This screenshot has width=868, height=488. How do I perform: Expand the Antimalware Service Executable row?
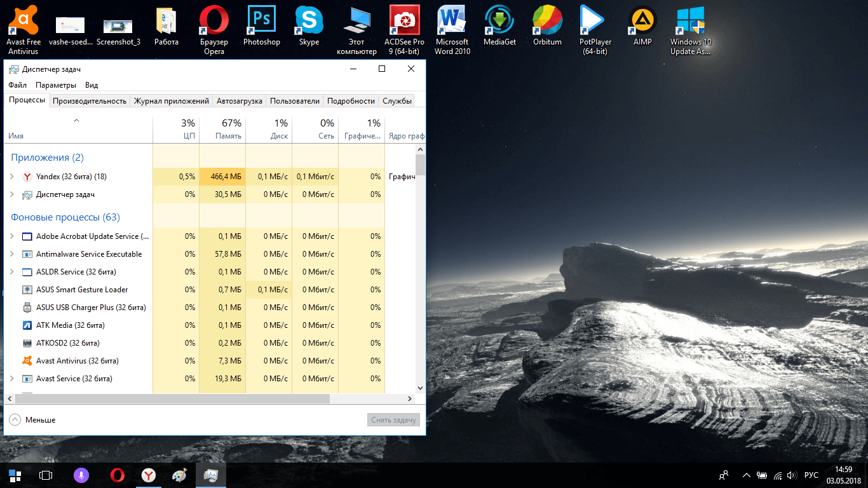[x=12, y=254]
